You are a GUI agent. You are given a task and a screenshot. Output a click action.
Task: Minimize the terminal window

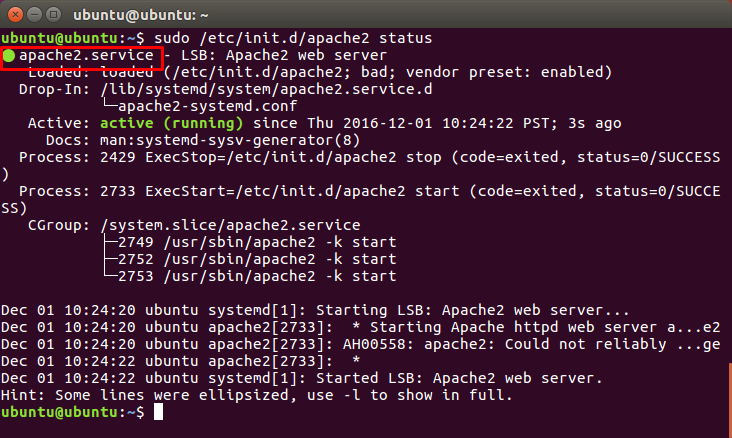click(33, 13)
